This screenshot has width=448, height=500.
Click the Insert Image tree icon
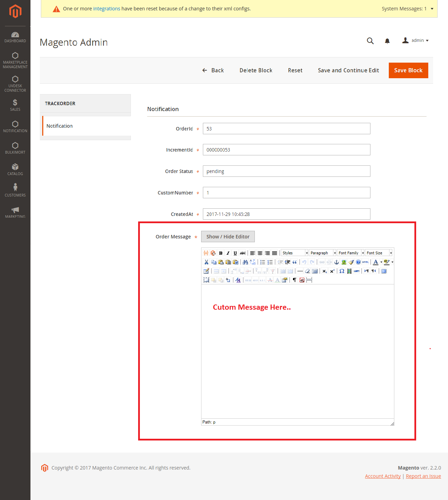coord(344,262)
